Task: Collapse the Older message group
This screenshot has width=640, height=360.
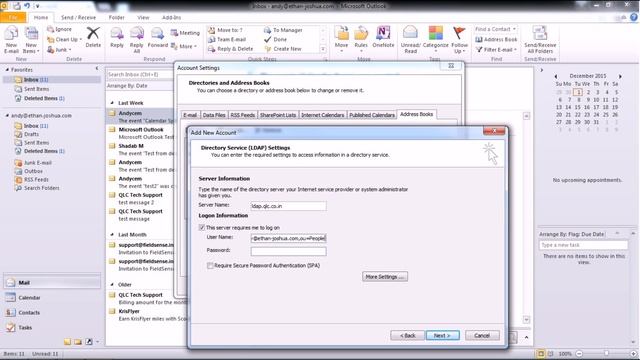Action: pos(112,284)
